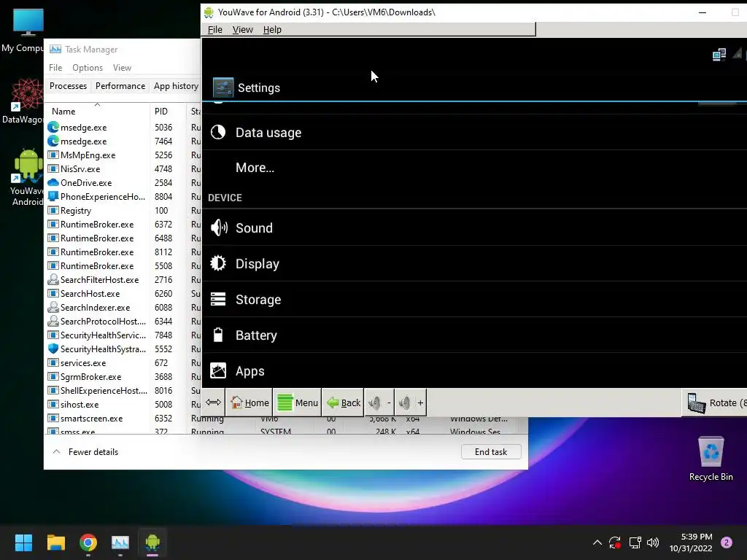Click the Home button in YouWave
This screenshot has height=560, width=747.
click(249, 402)
